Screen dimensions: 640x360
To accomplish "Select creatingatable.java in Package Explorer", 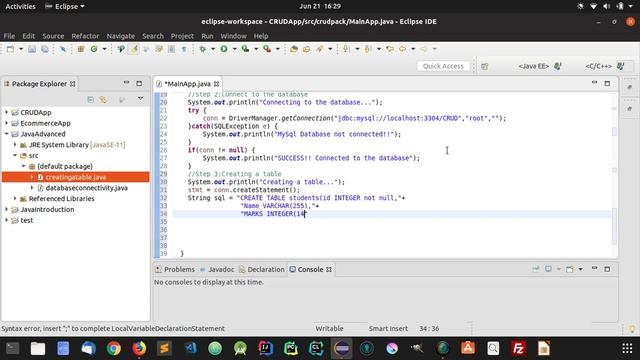I will click(x=76, y=177).
